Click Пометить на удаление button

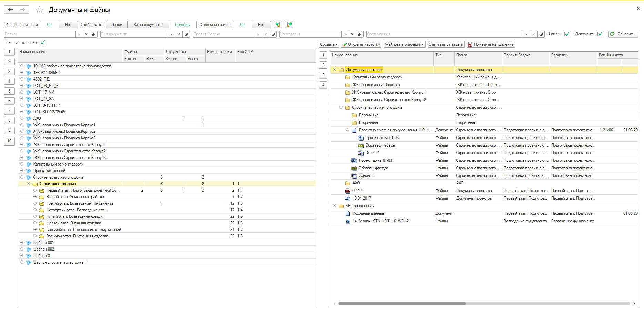pyautogui.click(x=491, y=44)
